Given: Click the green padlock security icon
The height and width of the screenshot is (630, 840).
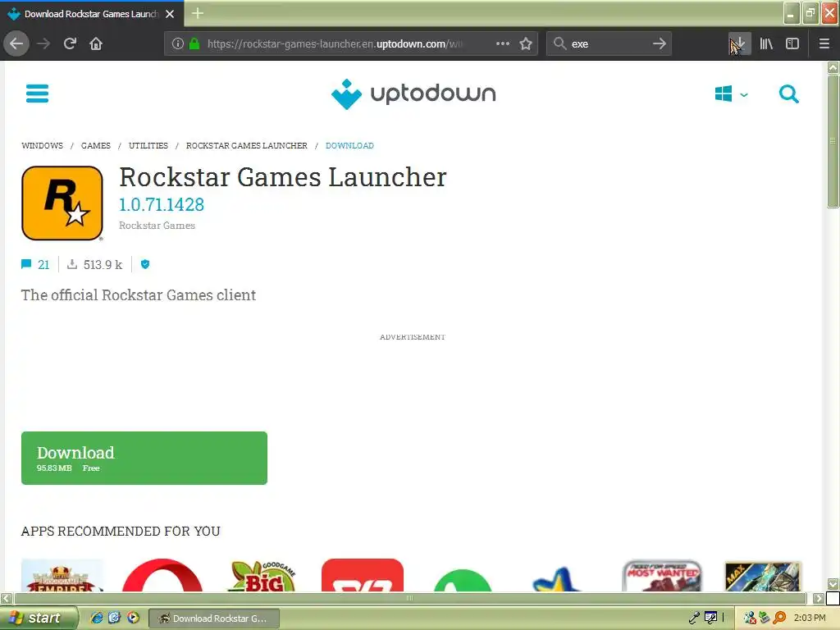Looking at the screenshot, I should point(194,44).
